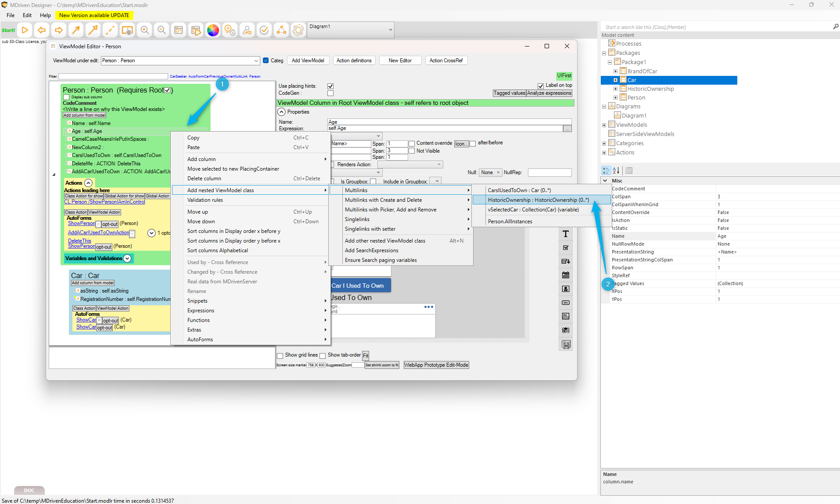Enable the Not Visible checkbox

click(x=412, y=151)
